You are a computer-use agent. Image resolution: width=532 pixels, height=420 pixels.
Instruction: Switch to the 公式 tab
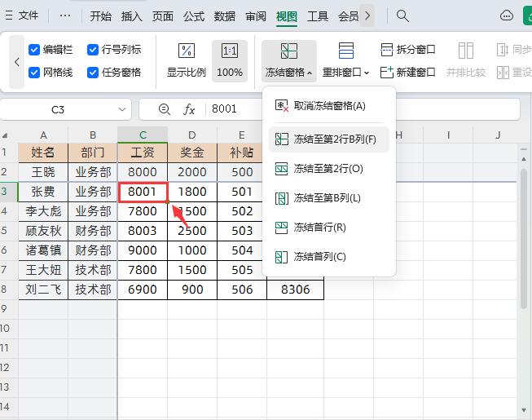coord(194,16)
